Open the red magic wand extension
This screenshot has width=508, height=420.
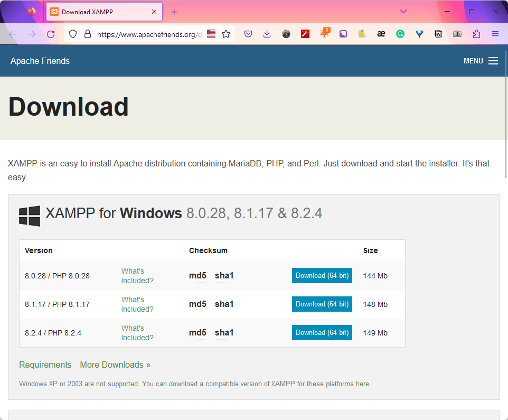coord(305,34)
